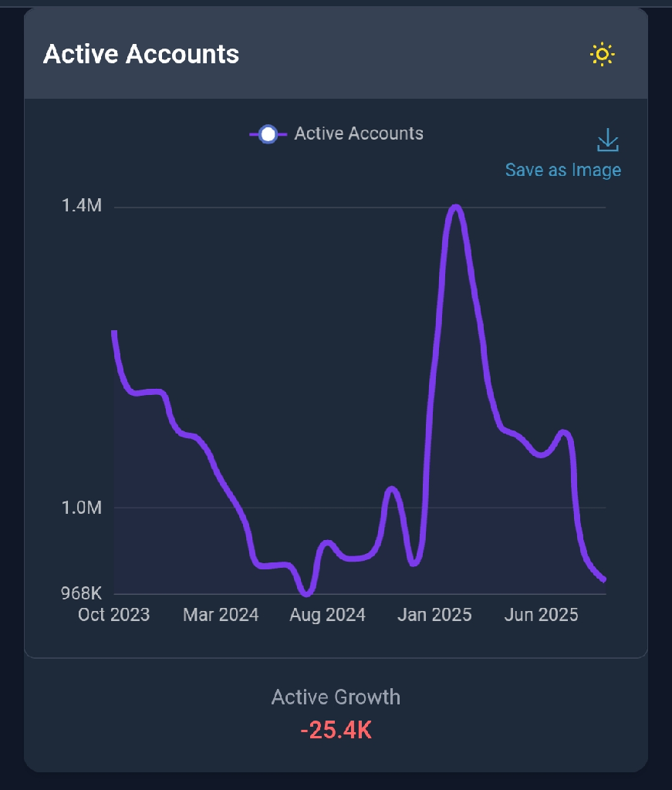Click the 1.4M y-axis label
The height and width of the screenshot is (790, 672).
point(82,206)
